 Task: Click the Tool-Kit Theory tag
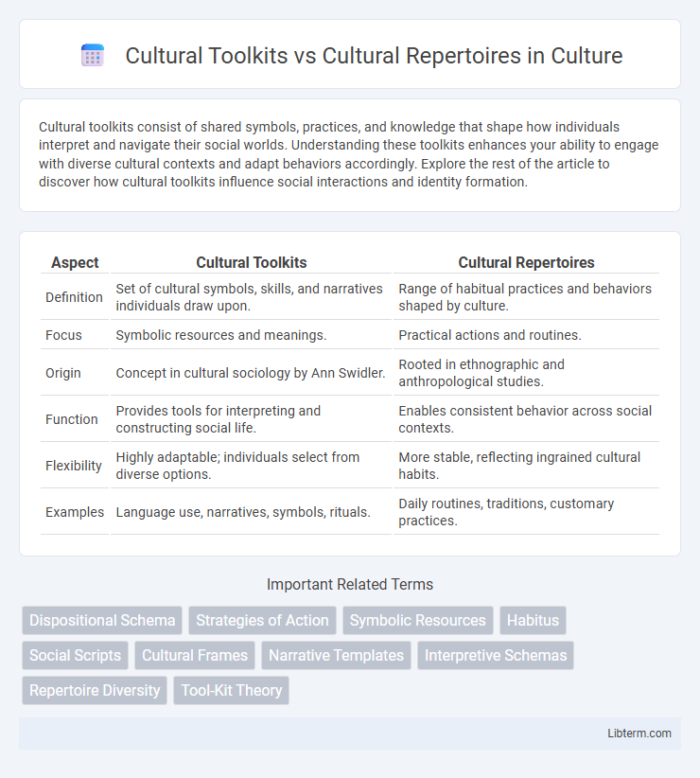tap(232, 691)
